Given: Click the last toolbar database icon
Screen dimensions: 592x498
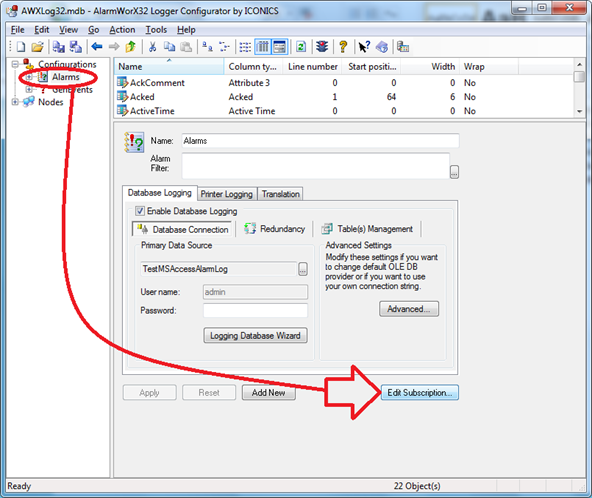Looking at the screenshot, I should [x=403, y=47].
